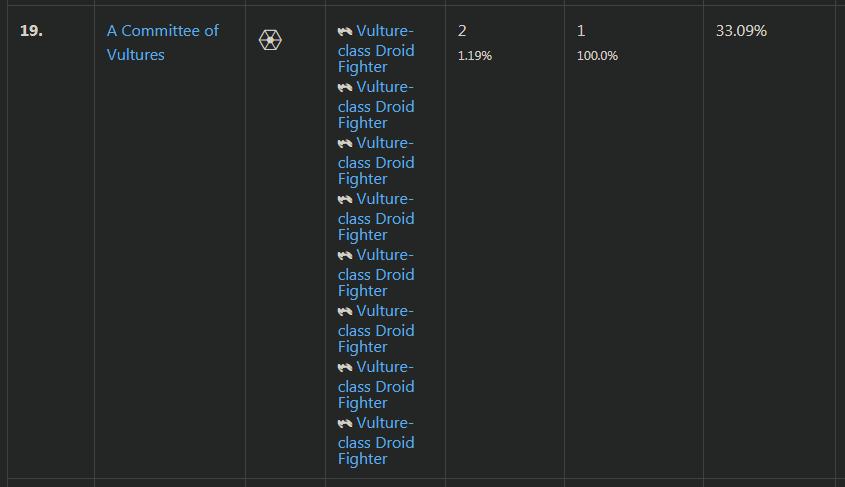The width and height of the screenshot is (845, 487).
Task: Click the seventh Vulture droid ship icon
Action: pos(345,368)
